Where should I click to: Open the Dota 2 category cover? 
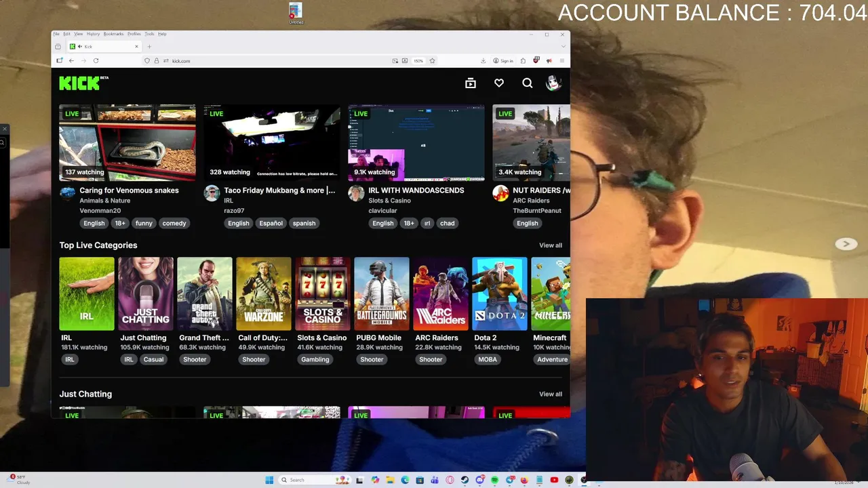coord(500,294)
